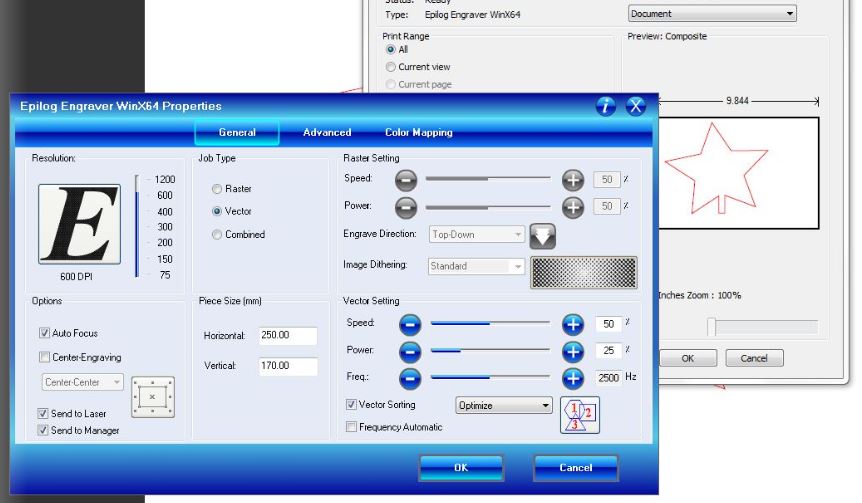Viewport: 862px width, 503px height.
Task: Click OK in Epilog Properties dialog
Action: [461, 468]
